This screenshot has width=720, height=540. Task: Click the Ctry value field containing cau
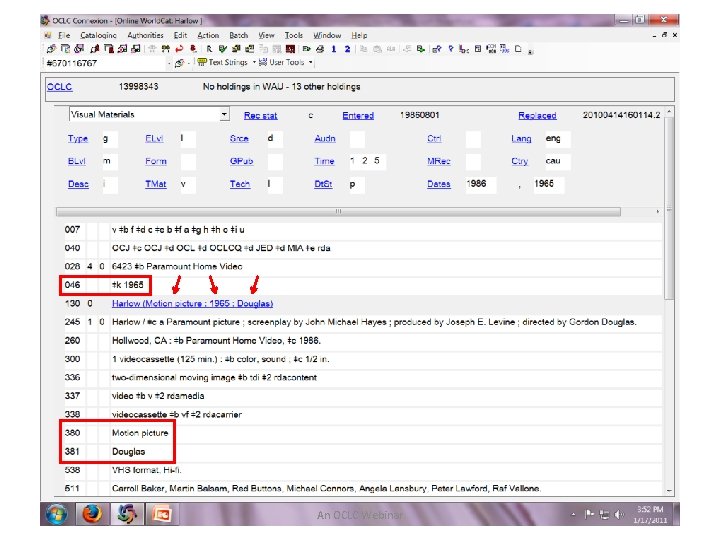[557, 161]
